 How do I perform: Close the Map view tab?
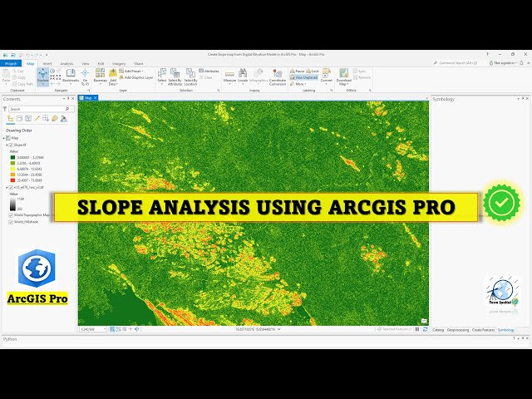(96, 98)
